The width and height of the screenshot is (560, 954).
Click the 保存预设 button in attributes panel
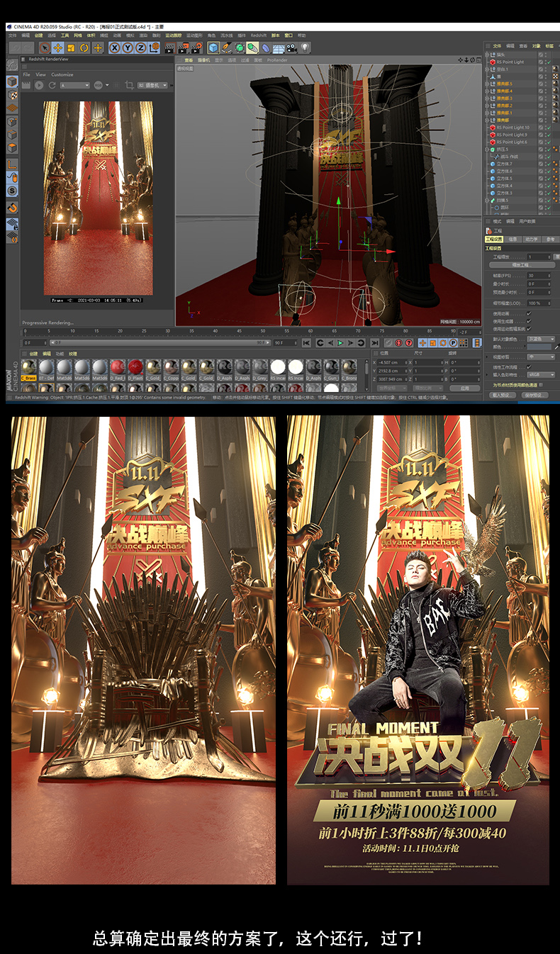[x=535, y=395]
